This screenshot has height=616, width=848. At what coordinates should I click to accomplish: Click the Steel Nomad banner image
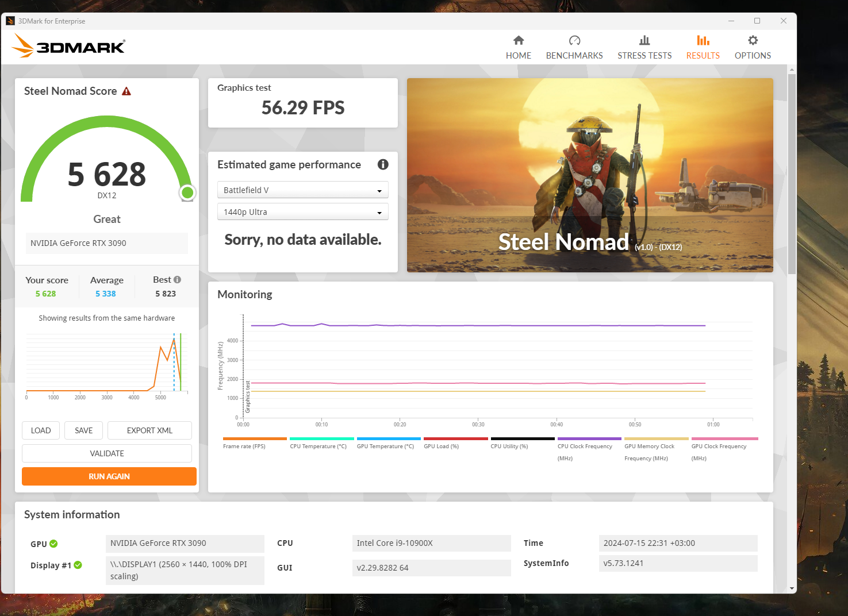click(x=590, y=175)
